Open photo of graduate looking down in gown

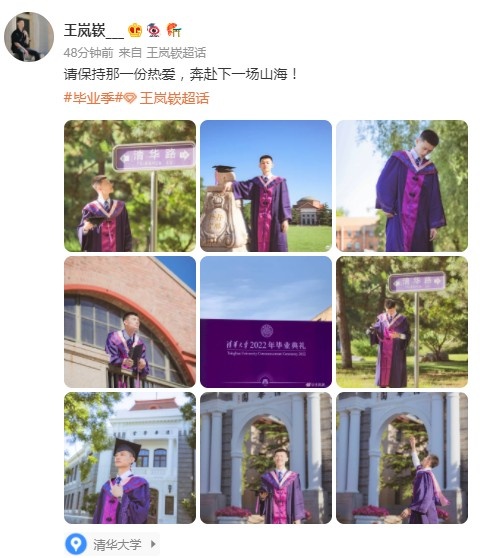pos(402,186)
